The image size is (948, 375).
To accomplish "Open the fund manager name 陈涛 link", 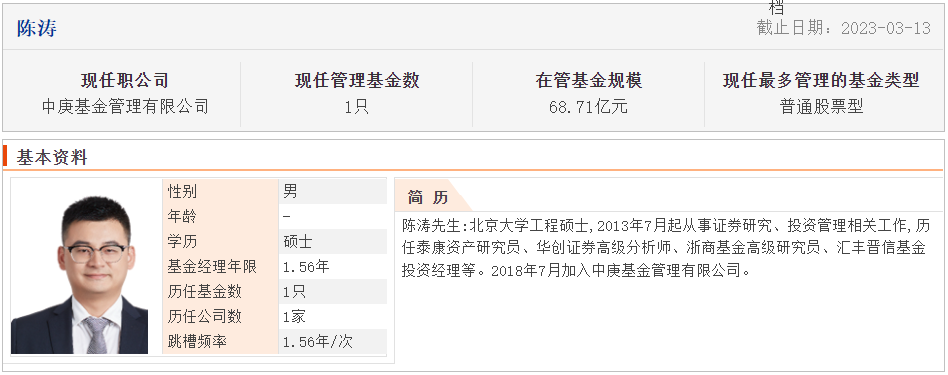I will pos(37,28).
